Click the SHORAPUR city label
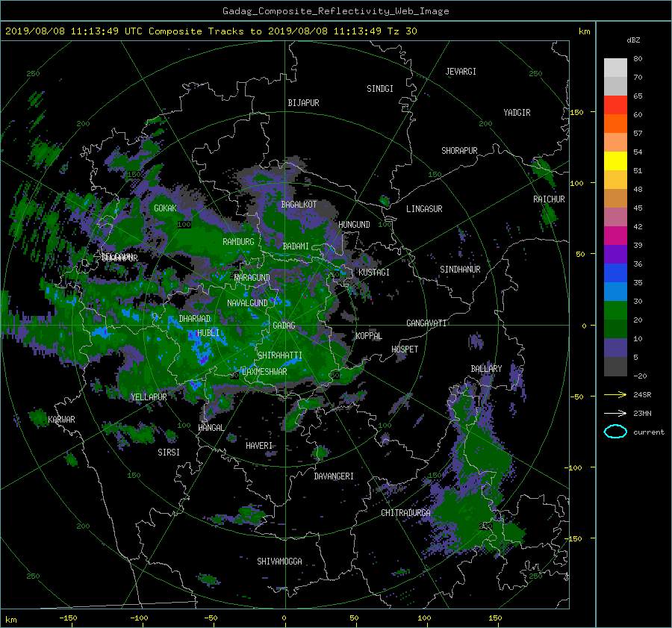 (x=459, y=150)
